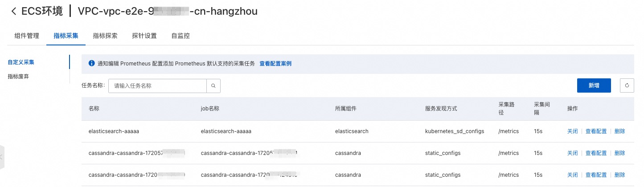This screenshot has width=644, height=187.
Task: Click the 任务名称 search input field
Action: (x=157, y=86)
